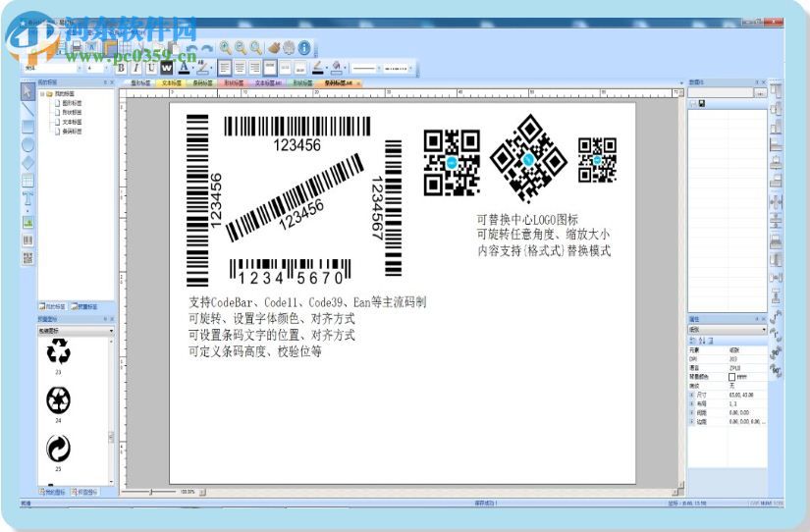The width and height of the screenshot is (810, 532).
Task: Click the brush cleanup toolbar icon
Action: [x=274, y=48]
